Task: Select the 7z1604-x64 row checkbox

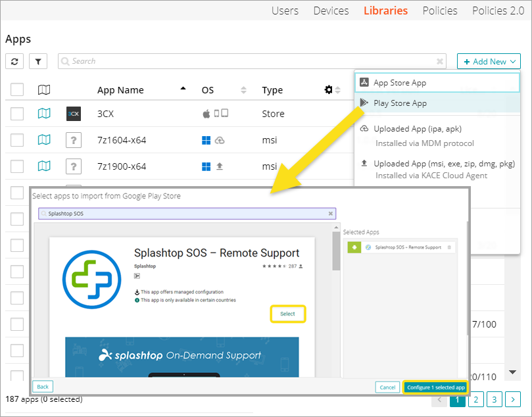Action: pos(17,140)
